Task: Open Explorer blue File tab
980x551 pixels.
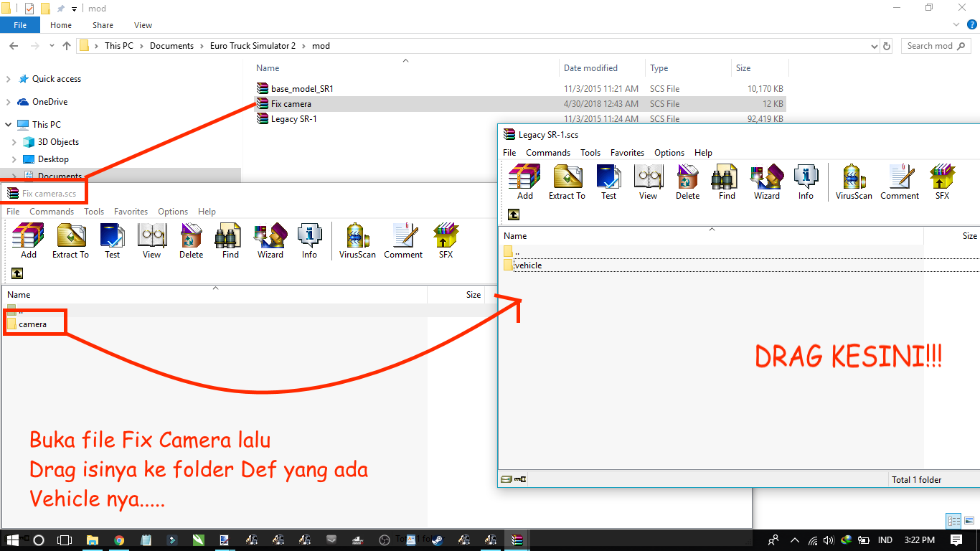Action: [x=20, y=25]
